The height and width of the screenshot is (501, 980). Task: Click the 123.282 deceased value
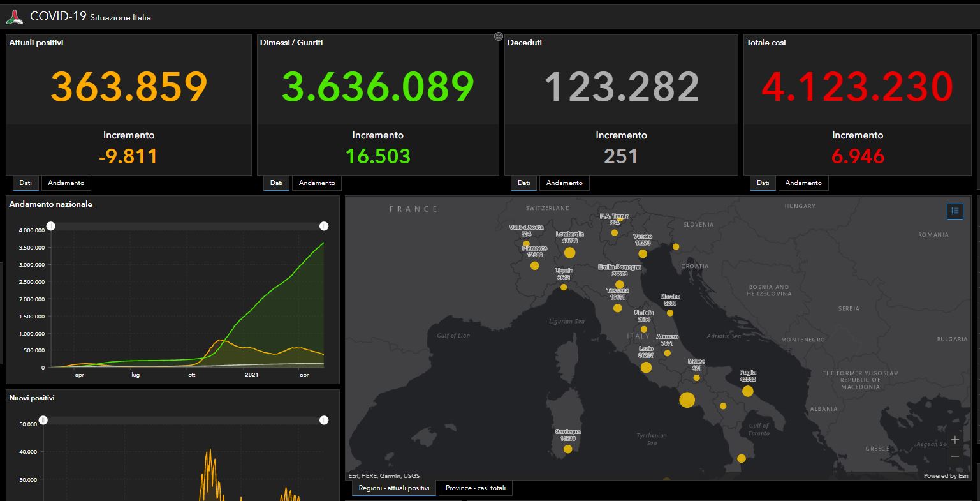pos(621,86)
